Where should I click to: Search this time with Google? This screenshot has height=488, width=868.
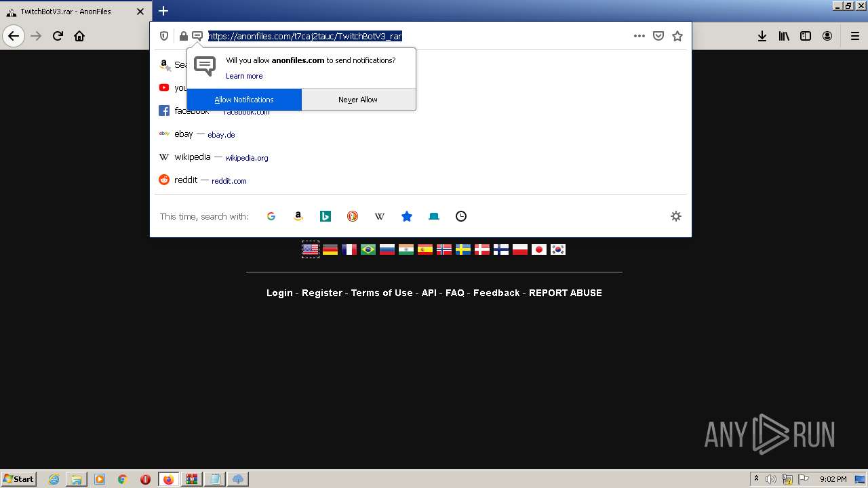point(271,216)
